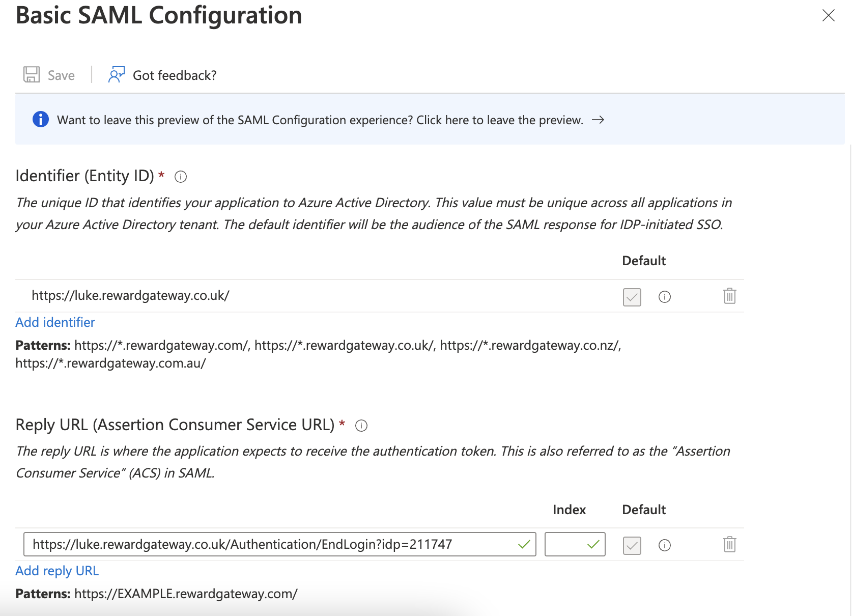
Task: Click the Index column header
Action: coord(570,510)
